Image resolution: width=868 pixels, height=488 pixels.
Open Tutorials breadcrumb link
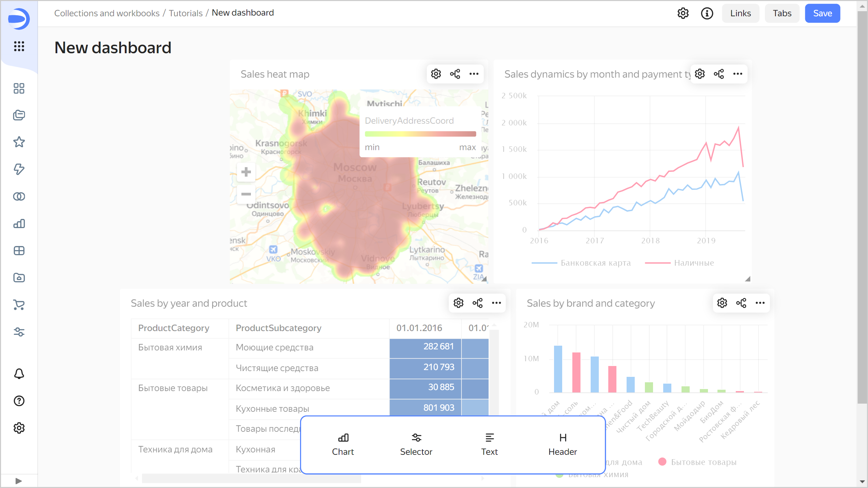click(185, 13)
